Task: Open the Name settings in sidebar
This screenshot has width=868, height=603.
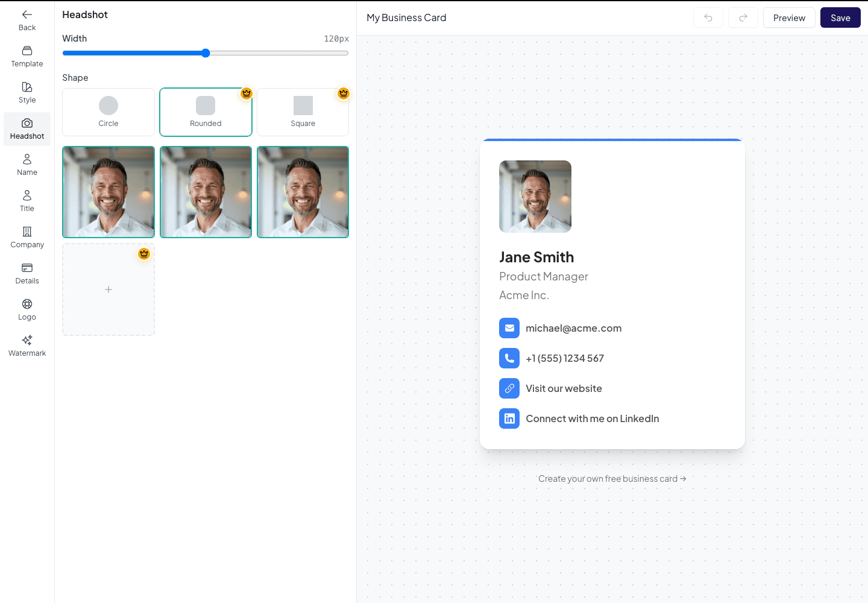Action: pyautogui.click(x=27, y=165)
